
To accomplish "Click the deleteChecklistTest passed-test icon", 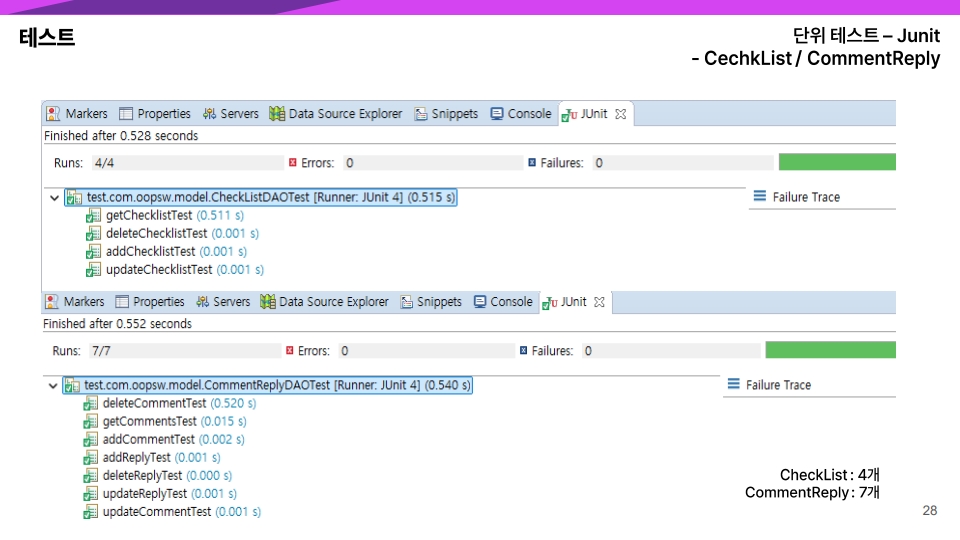I will (93, 233).
